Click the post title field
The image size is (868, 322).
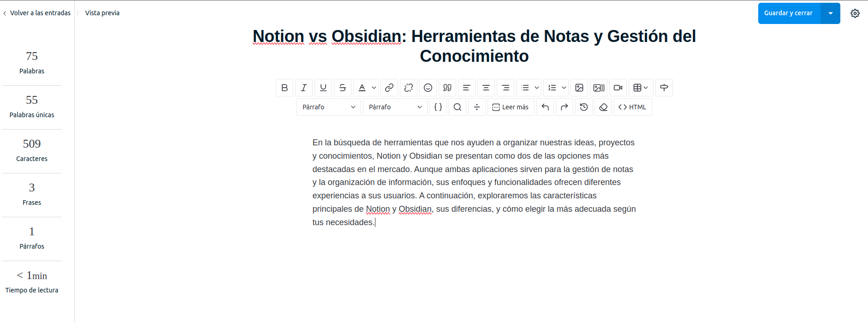pyautogui.click(x=474, y=46)
